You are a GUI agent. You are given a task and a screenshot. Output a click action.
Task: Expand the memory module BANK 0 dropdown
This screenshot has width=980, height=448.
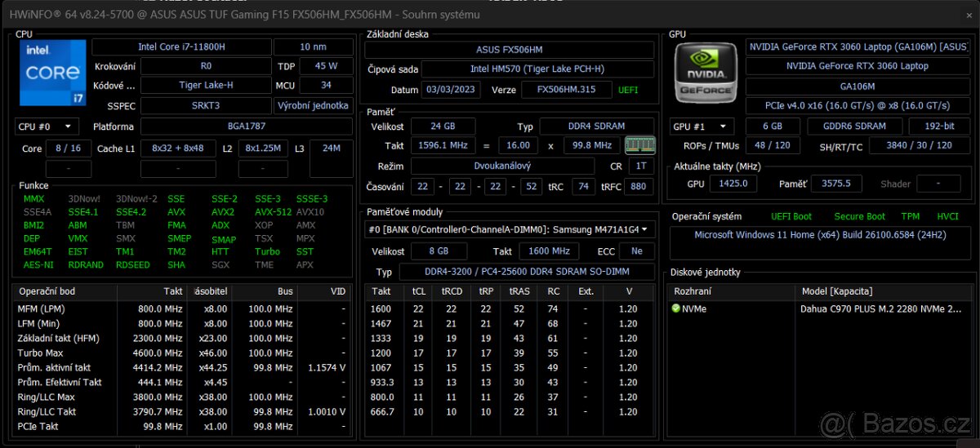(510, 230)
